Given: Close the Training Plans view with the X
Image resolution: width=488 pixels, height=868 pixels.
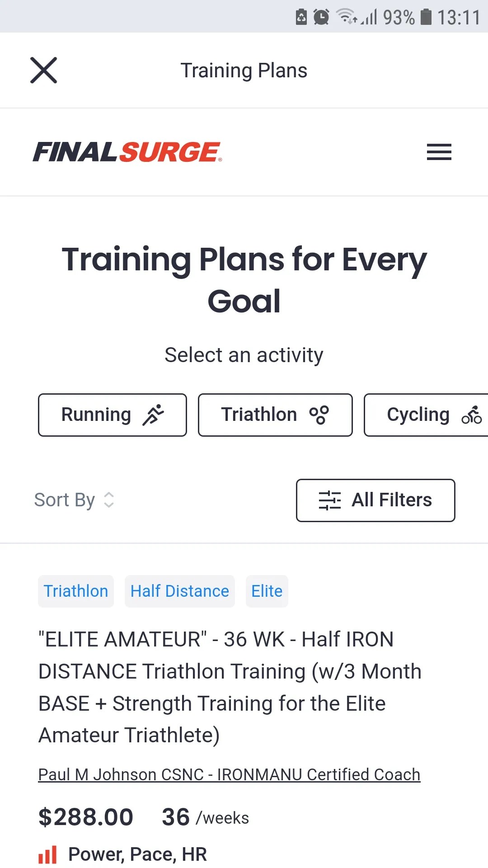Looking at the screenshot, I should point(43,70).
